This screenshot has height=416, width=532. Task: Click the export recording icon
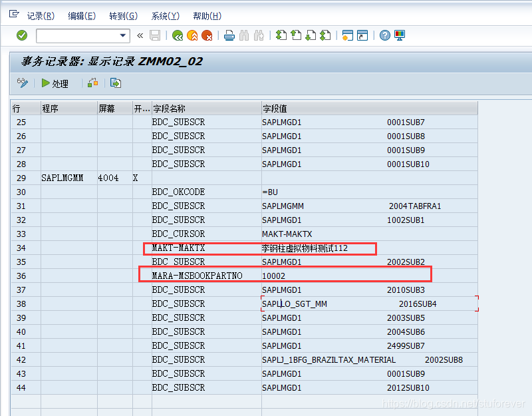116,83
